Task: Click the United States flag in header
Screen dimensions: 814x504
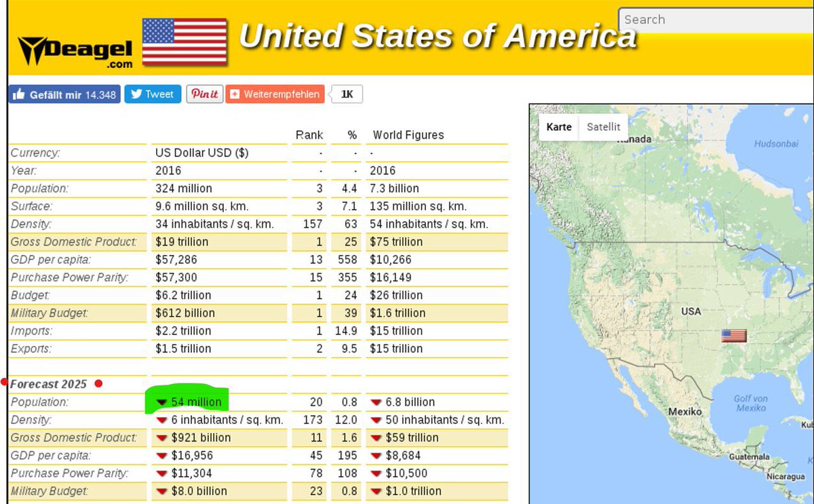Action: [x=185, y=41]
